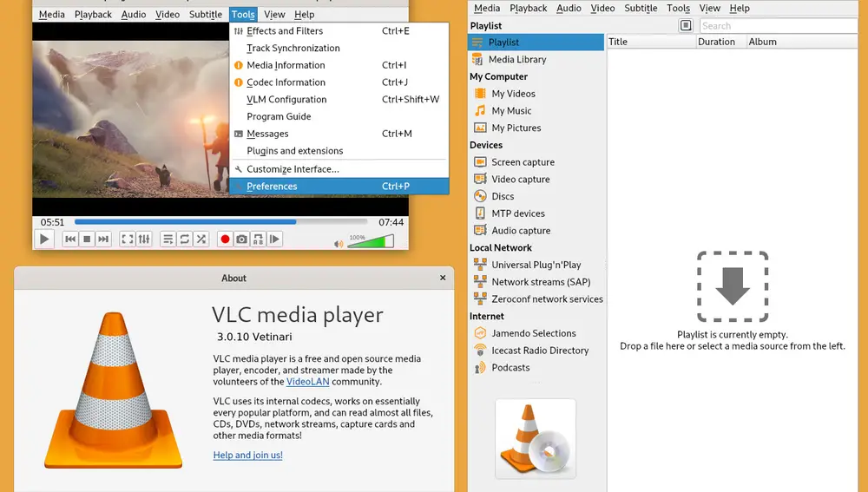This screenshot has width=868, height=492.
Task: Select VLM Configuration menu entry
Action: tap(339, 100)
